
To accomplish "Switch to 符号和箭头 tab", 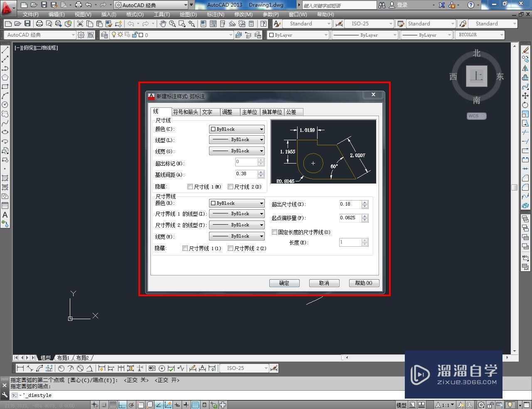I will pos(186,112).
